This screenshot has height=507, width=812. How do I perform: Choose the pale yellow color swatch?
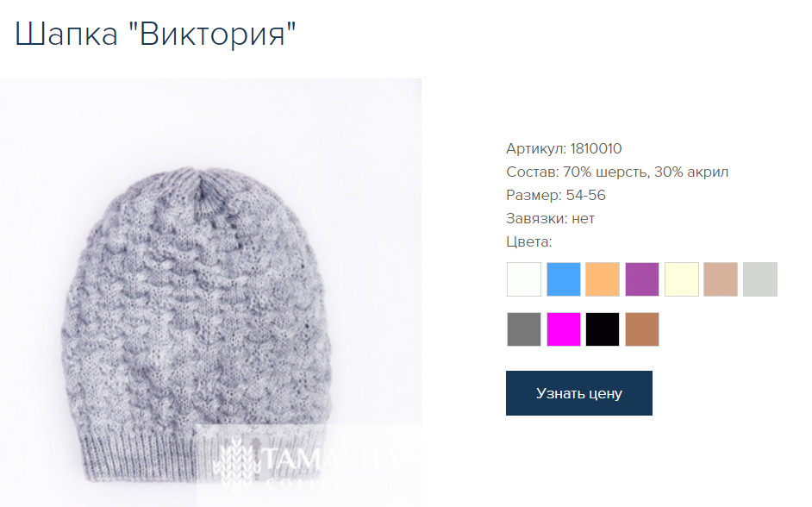point(682,279)
